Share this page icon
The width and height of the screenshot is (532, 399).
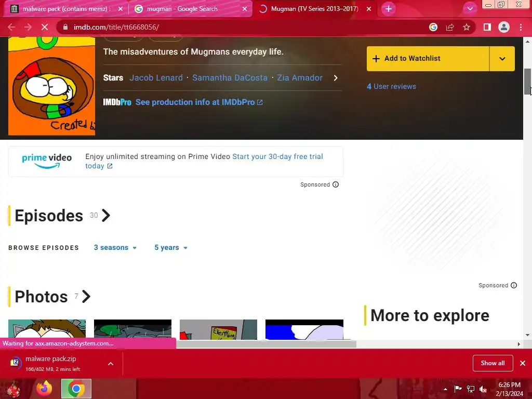450,27
